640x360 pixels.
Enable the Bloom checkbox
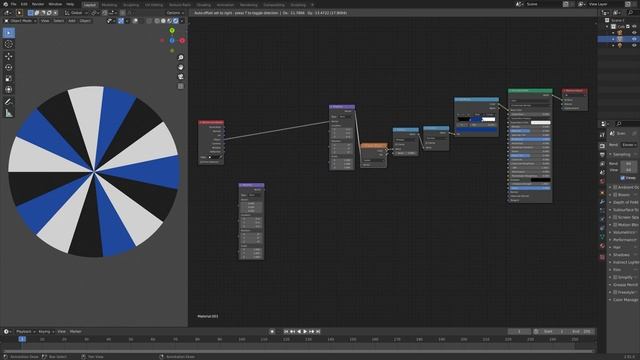(615, 195)
